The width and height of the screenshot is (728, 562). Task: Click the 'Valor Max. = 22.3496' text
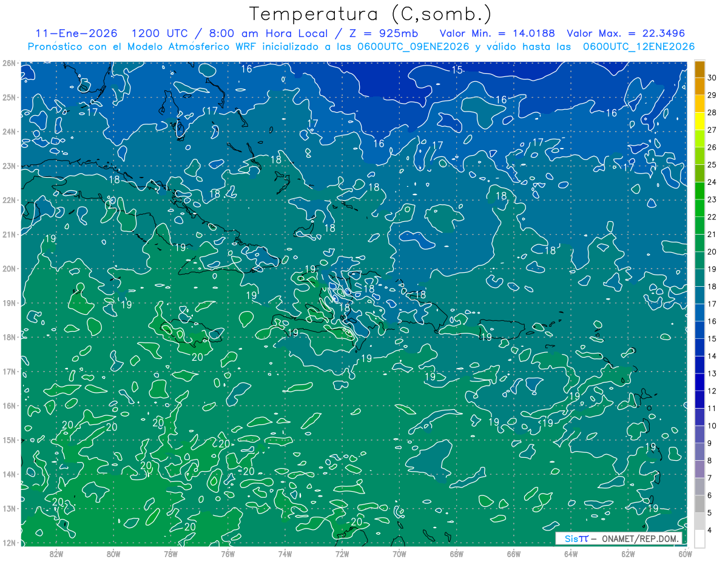click(x=625, y=33)
